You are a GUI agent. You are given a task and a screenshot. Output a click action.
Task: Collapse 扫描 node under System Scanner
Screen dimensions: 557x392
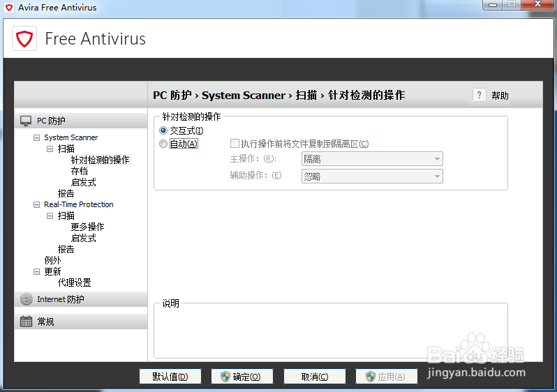tap(50, 149)
